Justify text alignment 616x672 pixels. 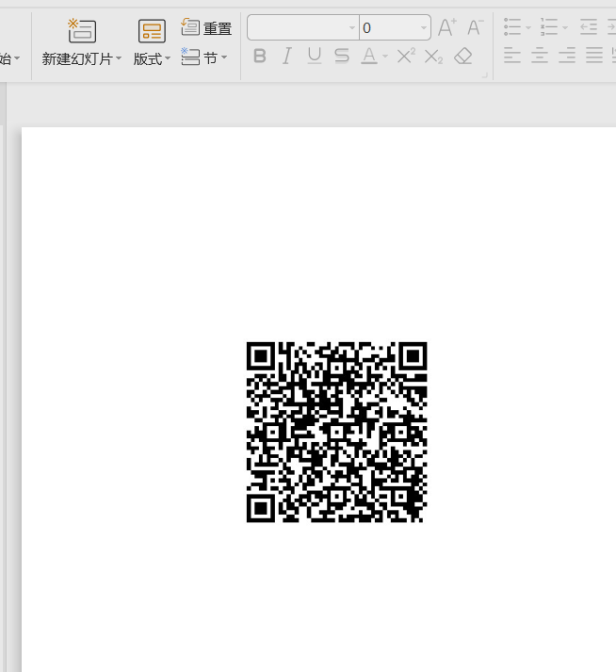click(594, 56)
